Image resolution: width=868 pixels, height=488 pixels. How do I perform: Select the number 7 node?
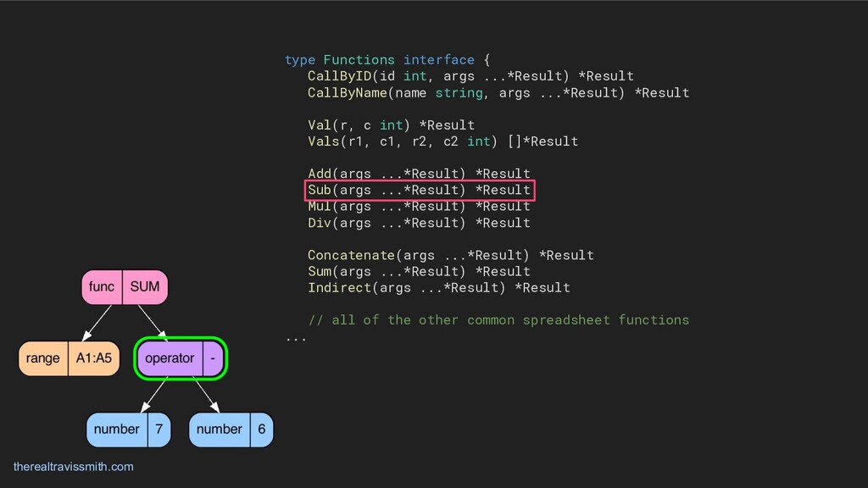[128, 430]
